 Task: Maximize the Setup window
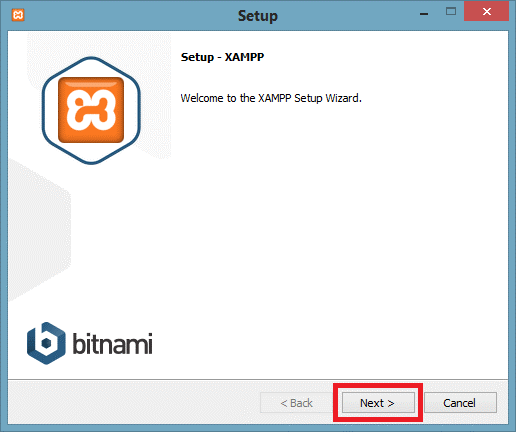(x=451, y=12)
